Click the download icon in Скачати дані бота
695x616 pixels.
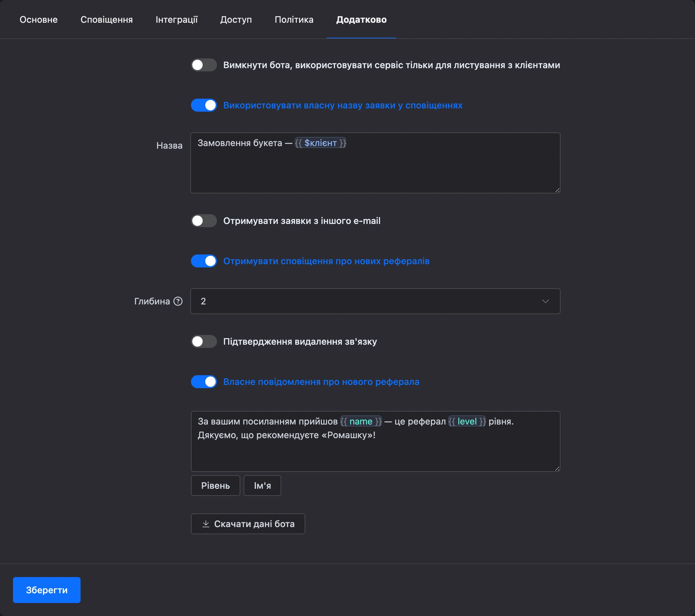coord(205,524)
